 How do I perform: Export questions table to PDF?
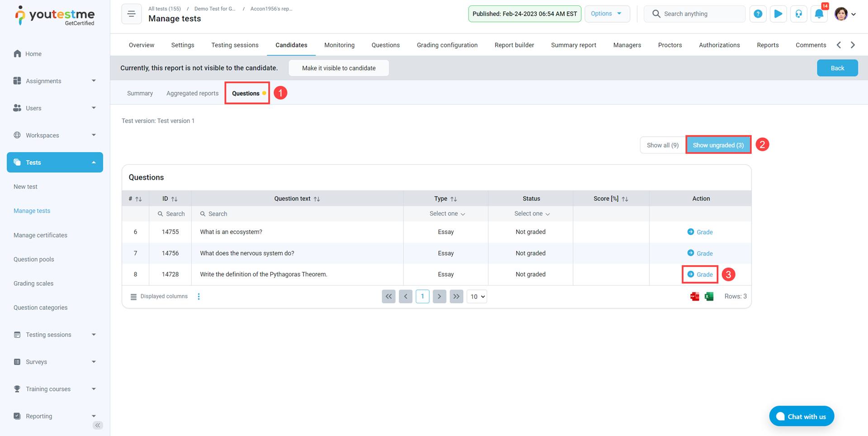click(x=694, y=297)
